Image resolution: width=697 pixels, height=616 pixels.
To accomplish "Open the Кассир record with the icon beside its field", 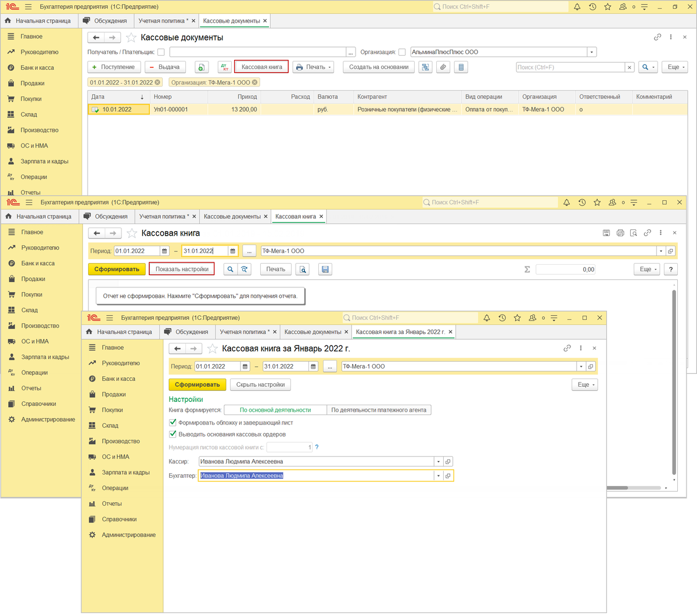I will click(448, 462).
